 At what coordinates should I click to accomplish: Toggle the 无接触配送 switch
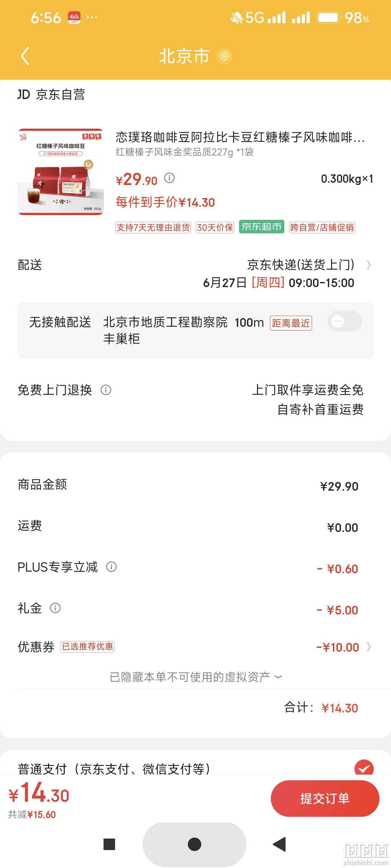coord(345,321)
